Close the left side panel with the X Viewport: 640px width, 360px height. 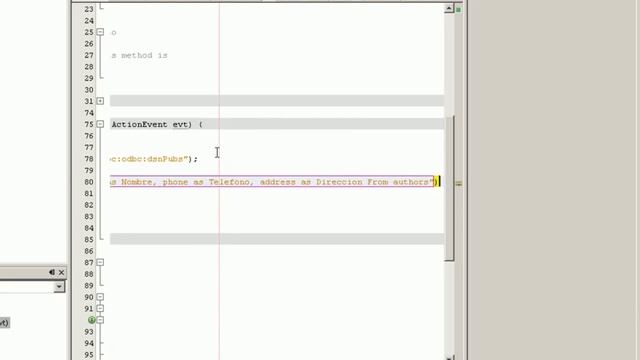tap(62, 272)
